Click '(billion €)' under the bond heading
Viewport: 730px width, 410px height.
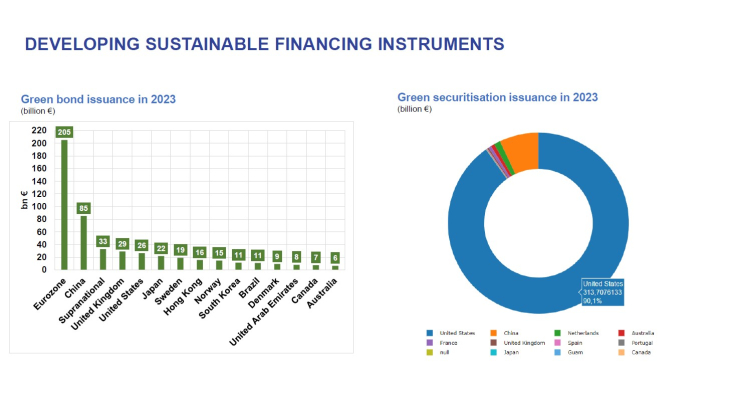coord(38,111)
